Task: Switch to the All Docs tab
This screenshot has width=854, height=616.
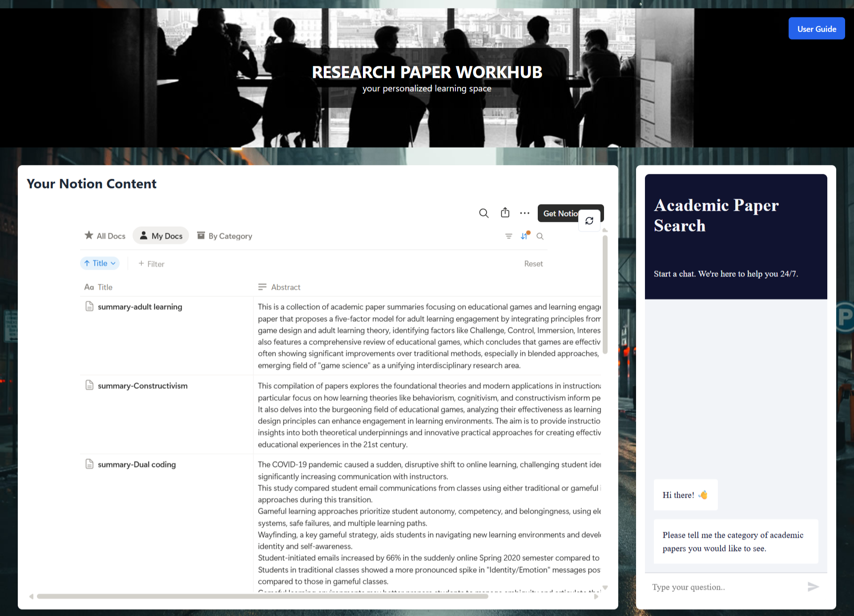Action: [105, 236]
